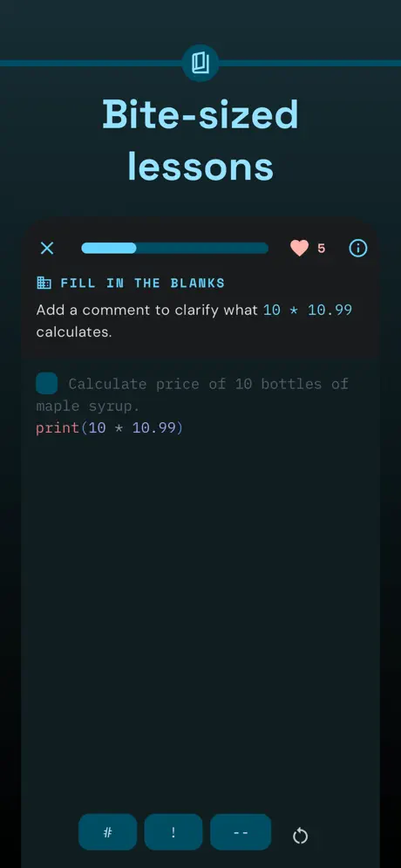The height and width of the screenshot is (868, 401).
Task: Click the print keyword in the code line
Action: pyautogui.click(x=58, y=428)
